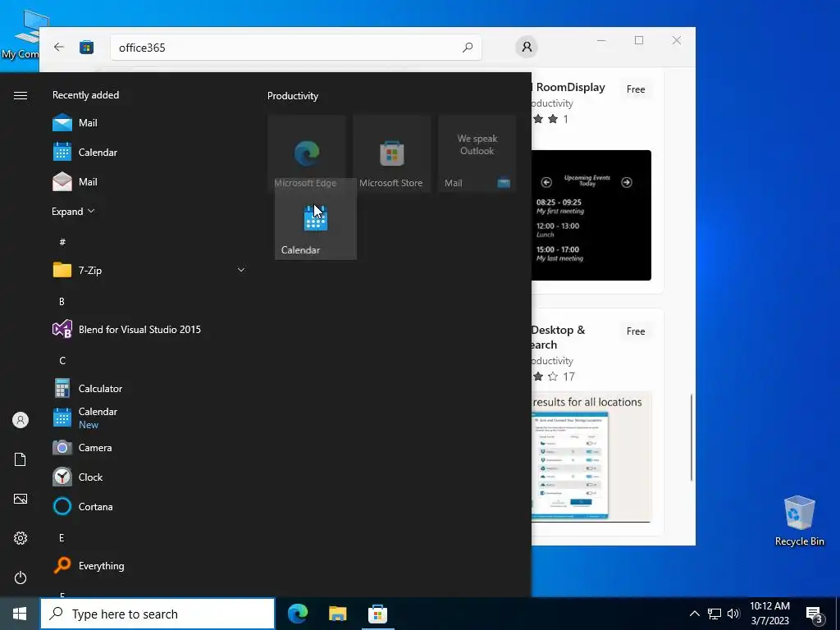The width and height of the screenshot is (840, 630).
Task: Click the Store search magnifier icon
Action: tap(468, 48)
